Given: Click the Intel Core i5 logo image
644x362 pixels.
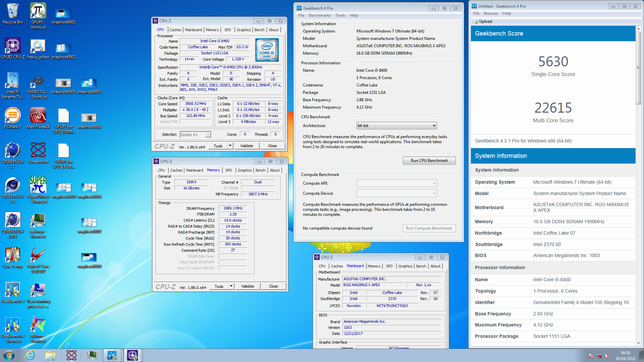Looking at the screenshot, I should coord(267,50).
